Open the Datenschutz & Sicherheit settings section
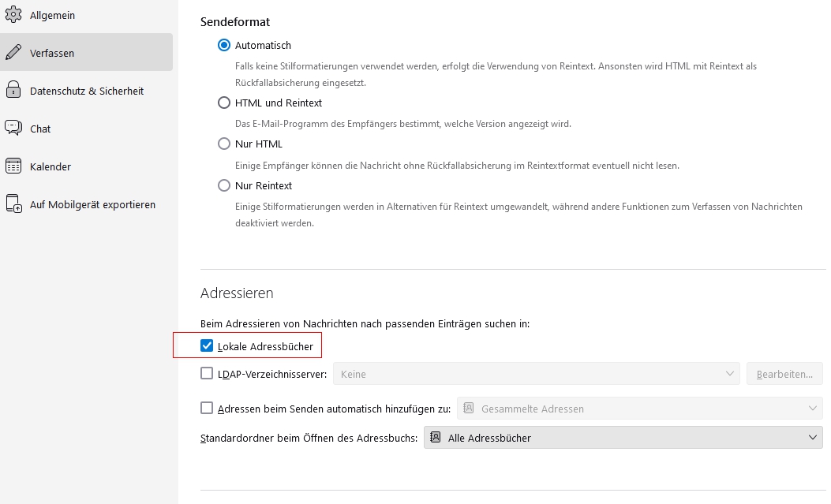Image resolution: width=831 pixels, height=504 pixels. tap(87, 91)
